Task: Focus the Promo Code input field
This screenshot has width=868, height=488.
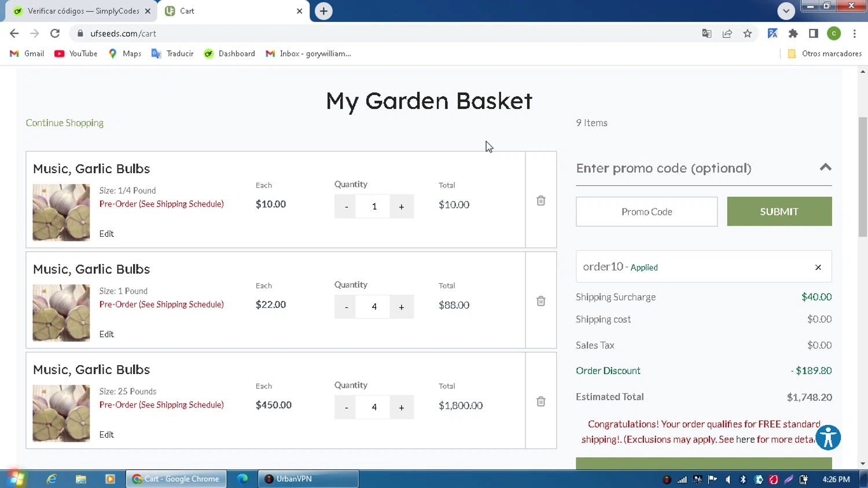Action: pyautogui.click(x=646, y=212)
